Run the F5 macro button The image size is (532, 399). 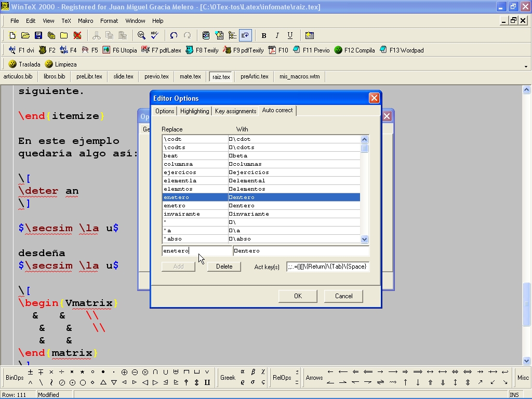[89, 50]
